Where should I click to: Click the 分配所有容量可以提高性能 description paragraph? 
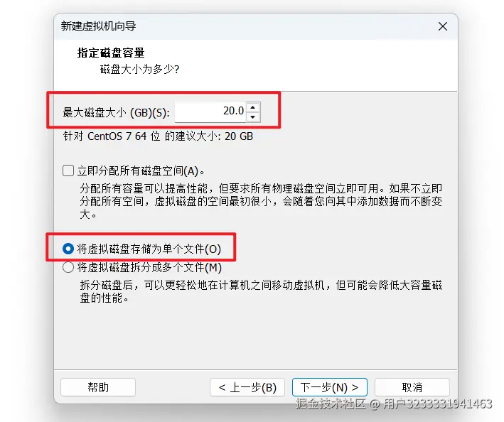261,201
